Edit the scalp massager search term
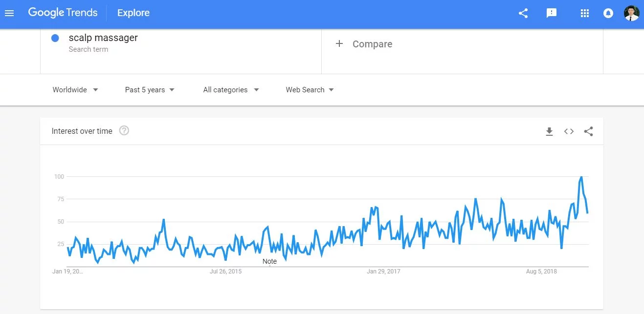The height and width of the screenshot is (314, 644). [x=103, y=38]
